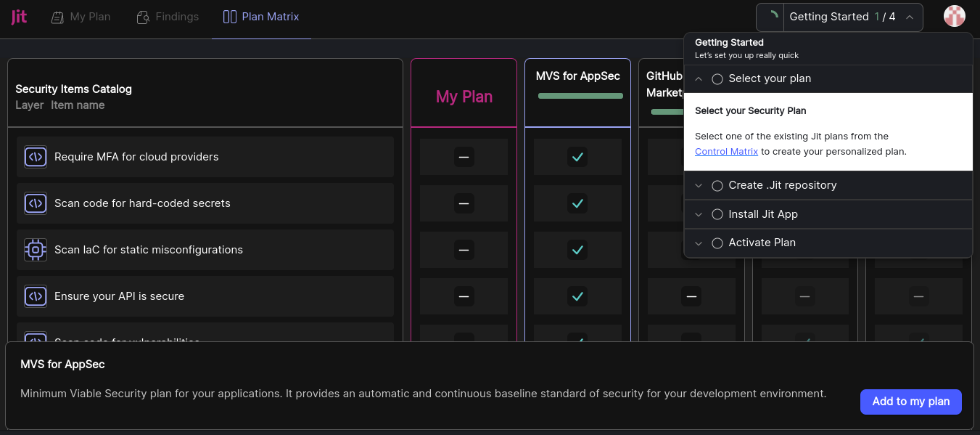Open the Control Matrix link
980x435 pixels.
coord(726,152)
